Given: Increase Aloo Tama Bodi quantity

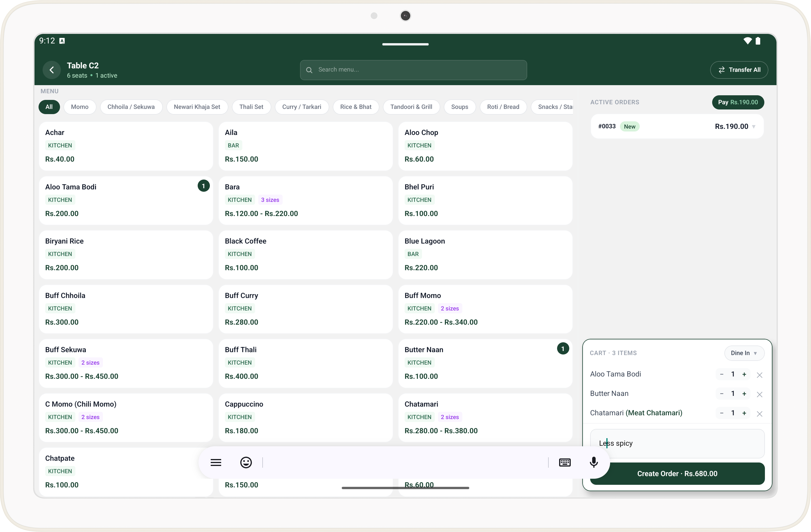Looking at the screenshot, I should pos(744,374).
